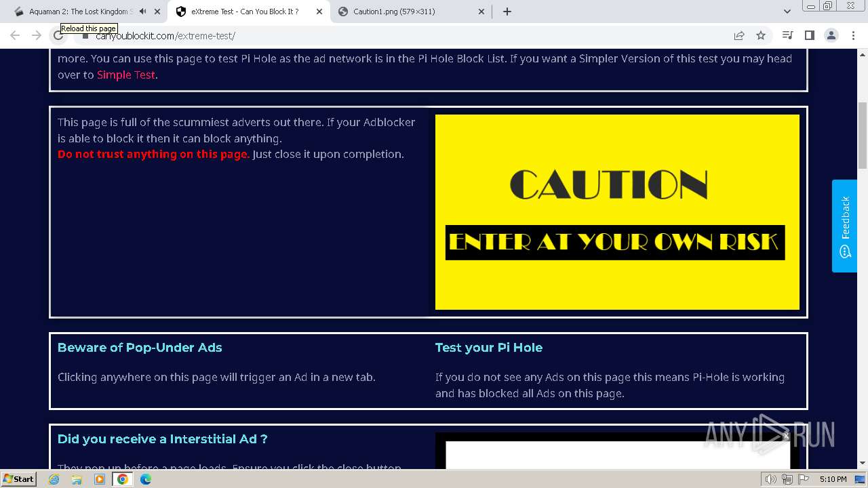Share this page icon

point(739,35)
